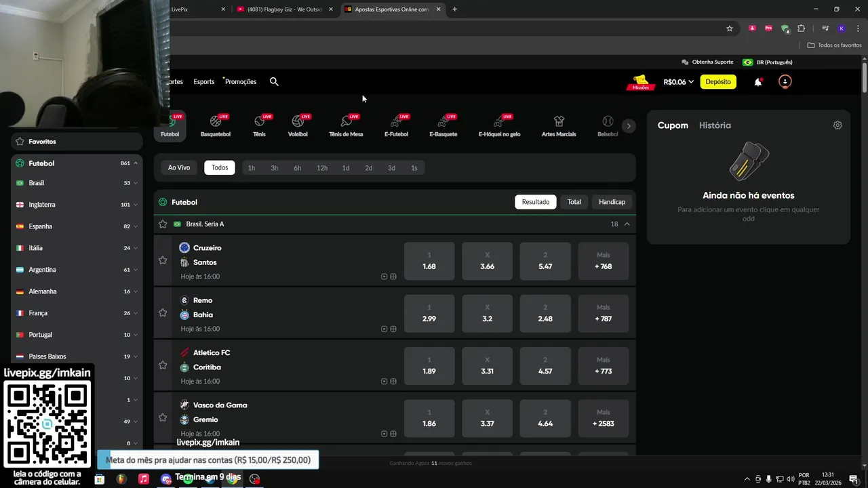Select Artes Marciais sport icon
The image size is (868, 488).
[559, 125]
